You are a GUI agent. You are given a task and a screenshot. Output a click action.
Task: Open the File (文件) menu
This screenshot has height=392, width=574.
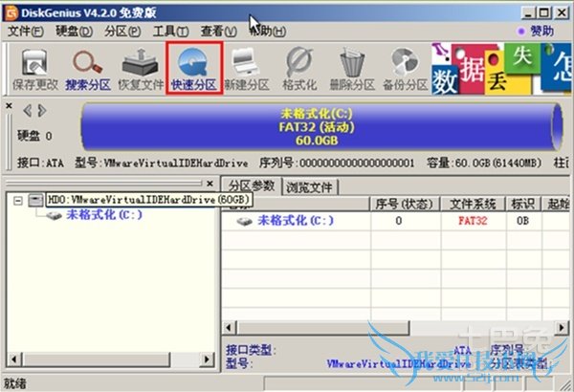tap(25, 32)
